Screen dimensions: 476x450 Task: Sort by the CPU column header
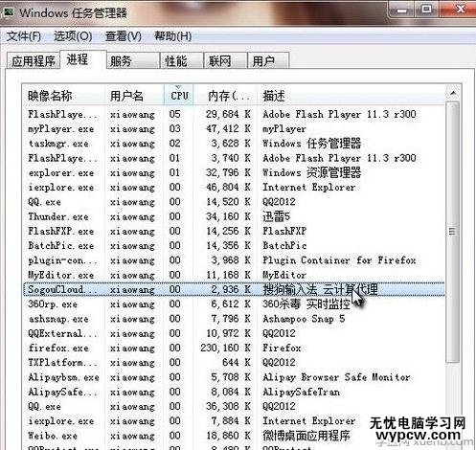(179, 96)
